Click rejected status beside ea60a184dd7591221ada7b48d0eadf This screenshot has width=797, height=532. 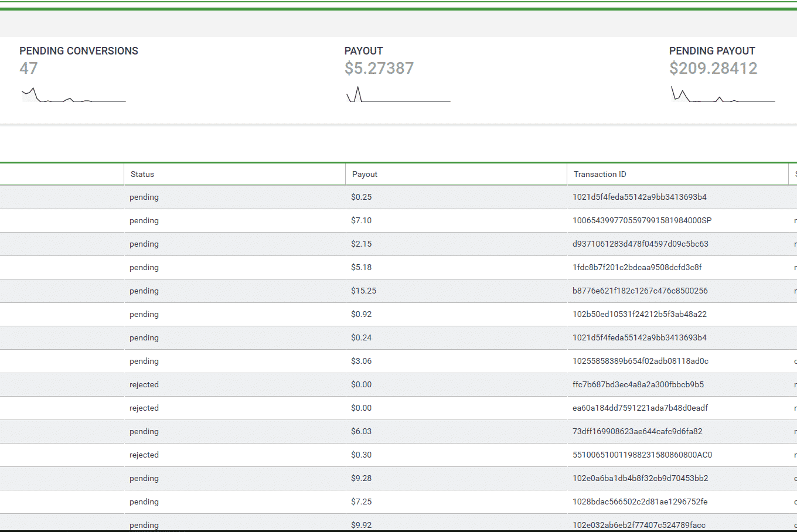pyautogui.click(x=144, y=408)
